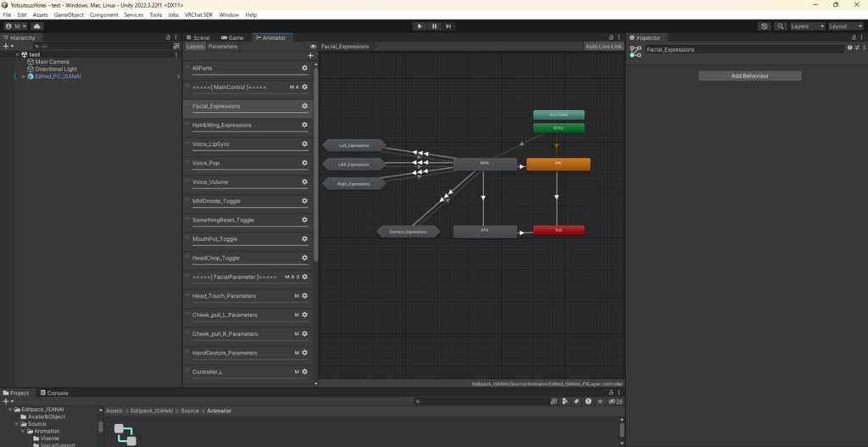868x447 pixels.
Task: Toggle the lock on Animator panel
Action: 611,37
